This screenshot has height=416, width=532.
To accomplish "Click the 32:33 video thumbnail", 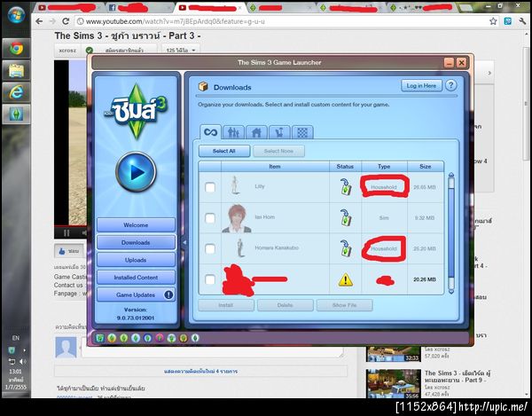I will [394, 354].
